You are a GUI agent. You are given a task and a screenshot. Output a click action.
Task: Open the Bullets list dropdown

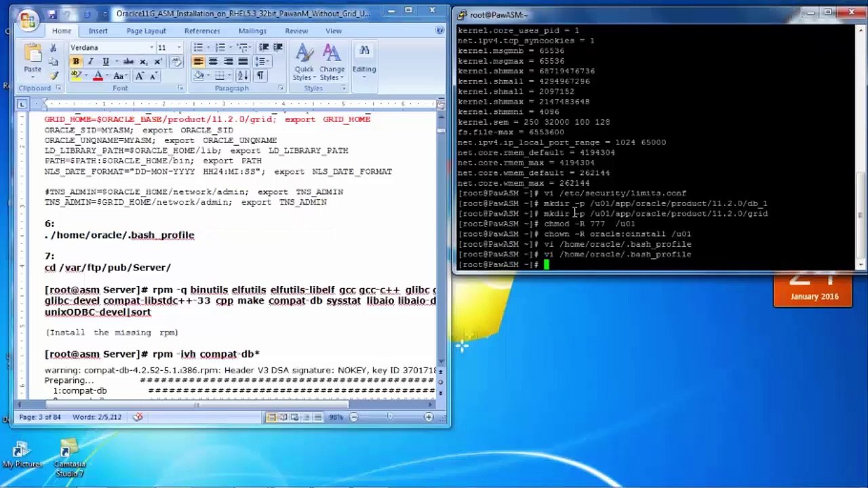click(208, 47)
